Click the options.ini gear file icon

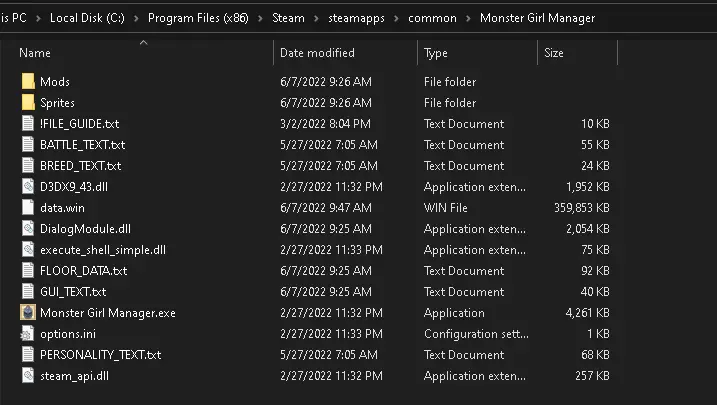27,334
